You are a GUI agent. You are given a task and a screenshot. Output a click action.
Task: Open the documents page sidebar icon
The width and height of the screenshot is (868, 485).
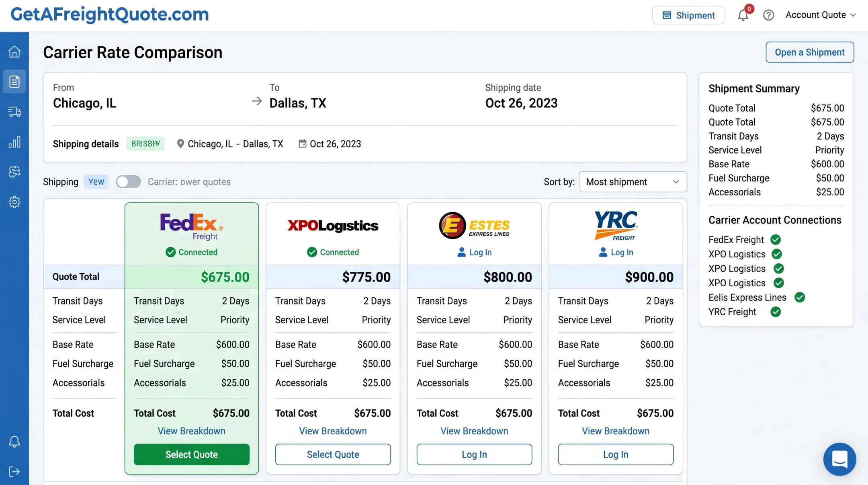tap(14, 82)
